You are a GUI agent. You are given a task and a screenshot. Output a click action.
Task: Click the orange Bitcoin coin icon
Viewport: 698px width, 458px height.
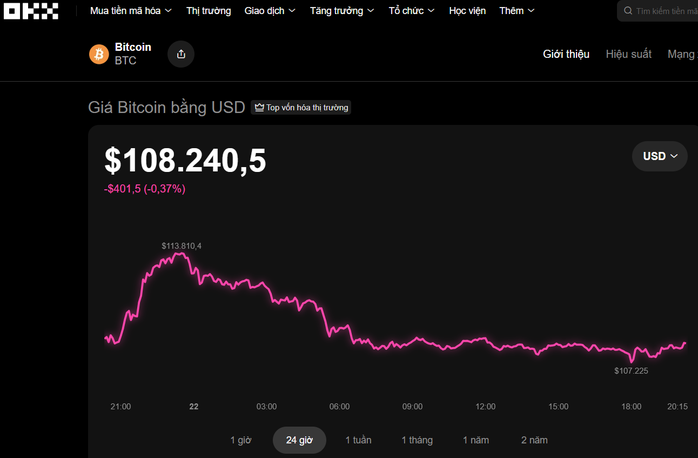99,54
